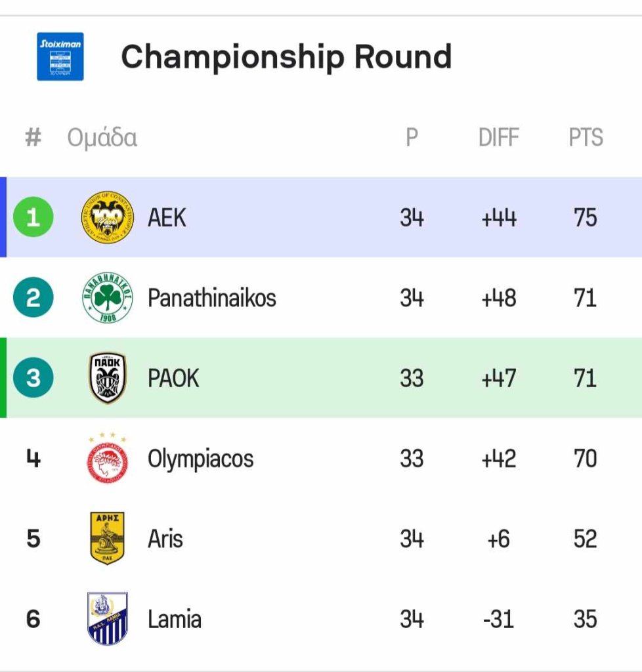This screenshot has width=642, height=672.
Task: Tap the Lamia club badge
Action: tap(107, 618)
